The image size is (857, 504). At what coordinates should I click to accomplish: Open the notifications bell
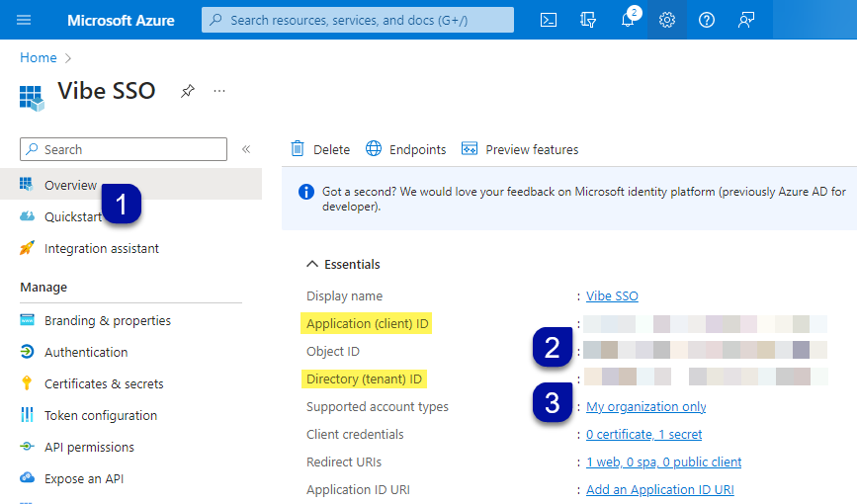tap(628, 20)
